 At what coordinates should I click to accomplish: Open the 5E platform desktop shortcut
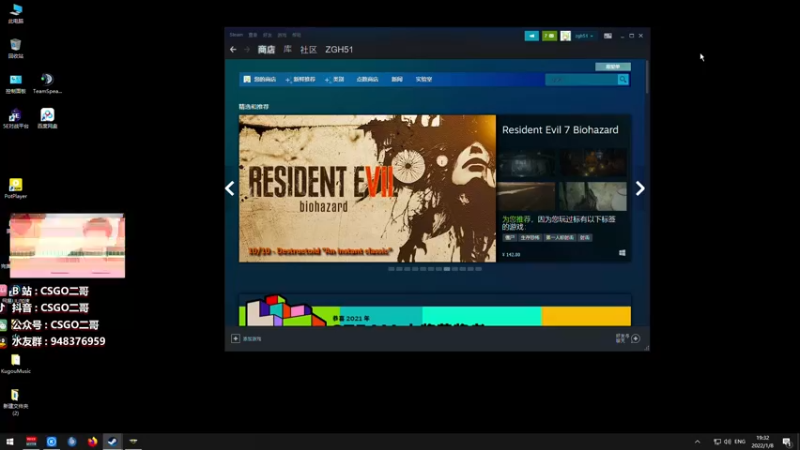coord(16,118)
